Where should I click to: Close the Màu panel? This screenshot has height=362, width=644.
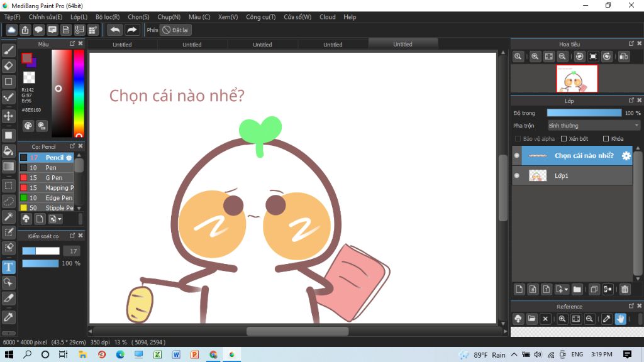[80, 43]
